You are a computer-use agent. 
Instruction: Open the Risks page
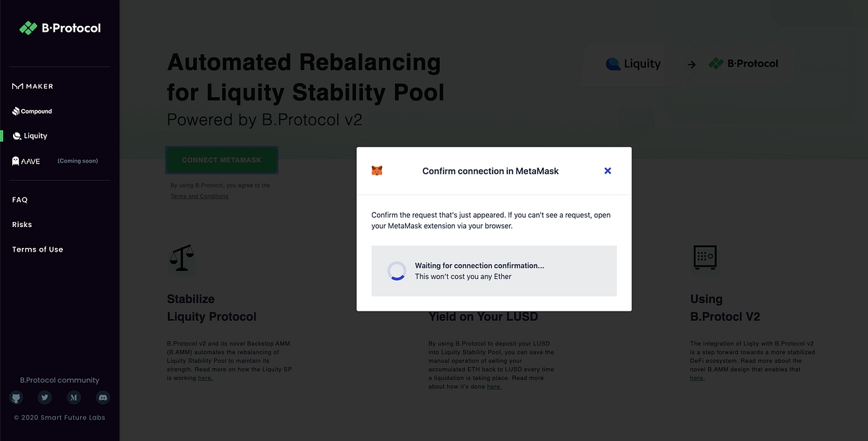(x=22, y=225)
